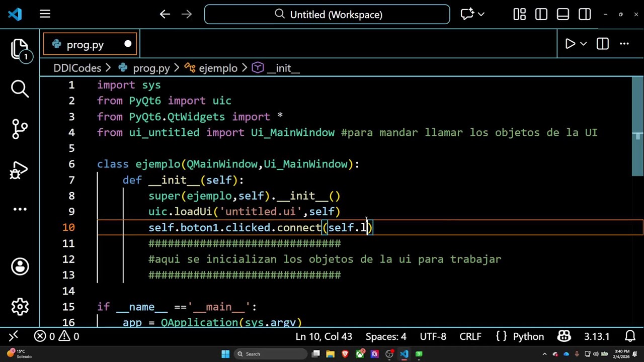Open the Search view in activity bar

(20, 89)
